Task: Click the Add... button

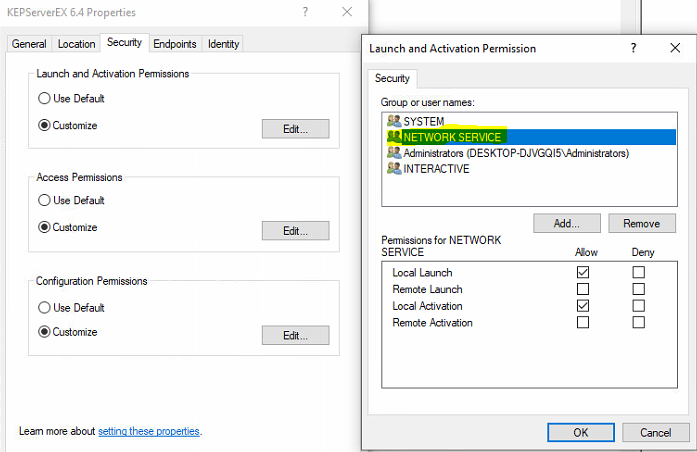Action: coord(567,223)
